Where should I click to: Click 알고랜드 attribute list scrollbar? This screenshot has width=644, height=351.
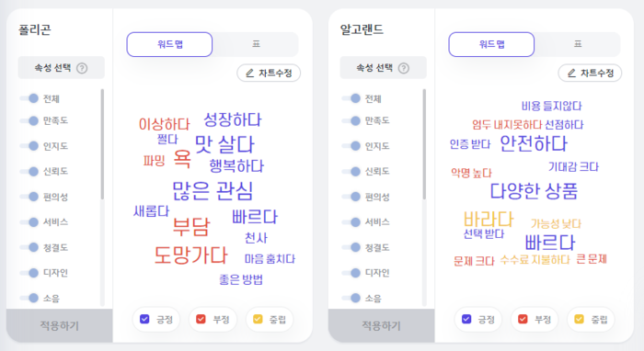tap(424, 144)
